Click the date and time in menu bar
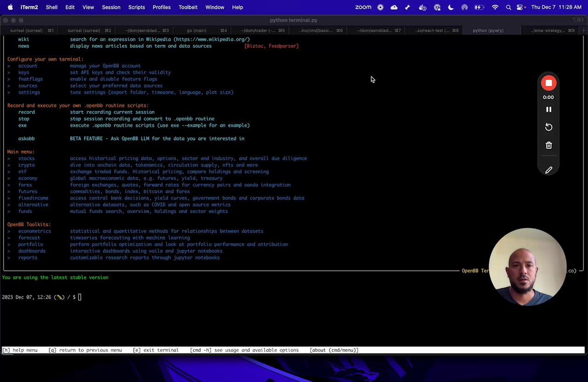 556,7
